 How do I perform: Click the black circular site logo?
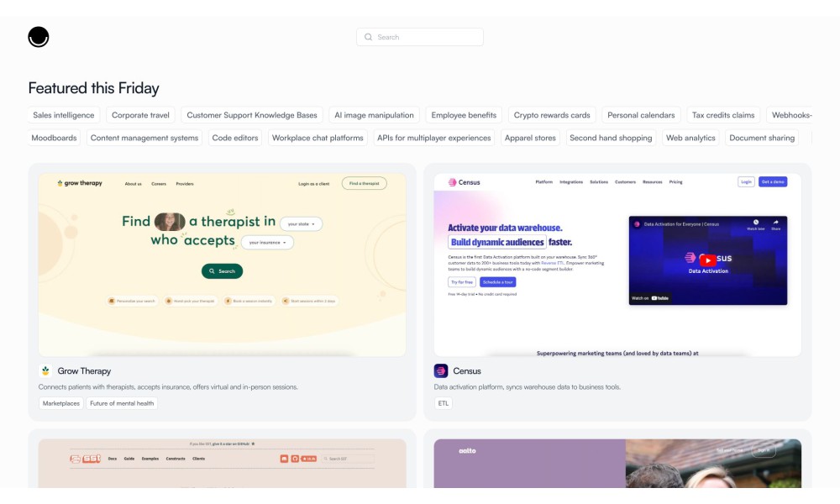[39, 37]
